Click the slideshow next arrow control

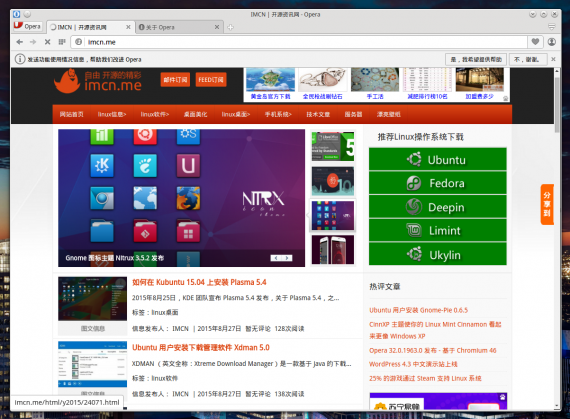pos(287,258)
